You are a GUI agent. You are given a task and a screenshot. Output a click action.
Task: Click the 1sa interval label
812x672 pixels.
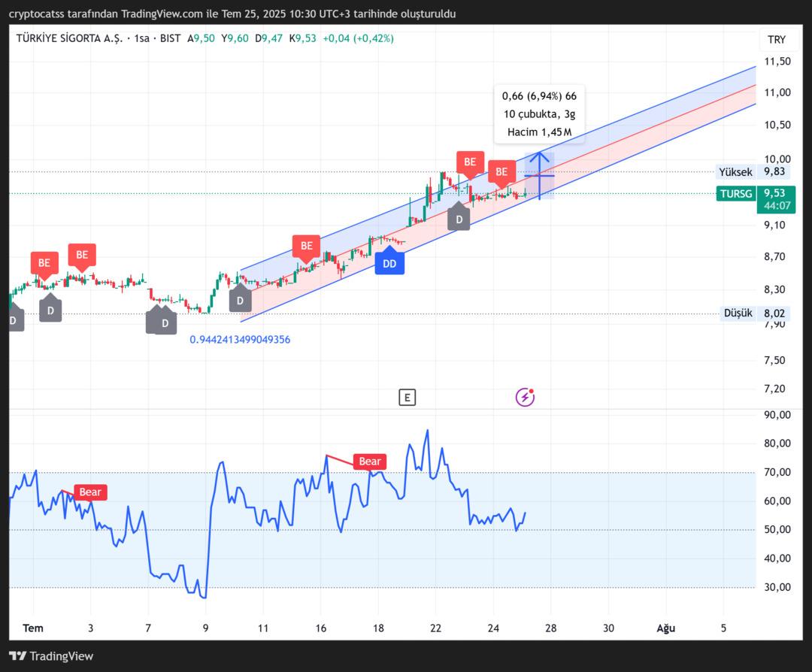141,38
